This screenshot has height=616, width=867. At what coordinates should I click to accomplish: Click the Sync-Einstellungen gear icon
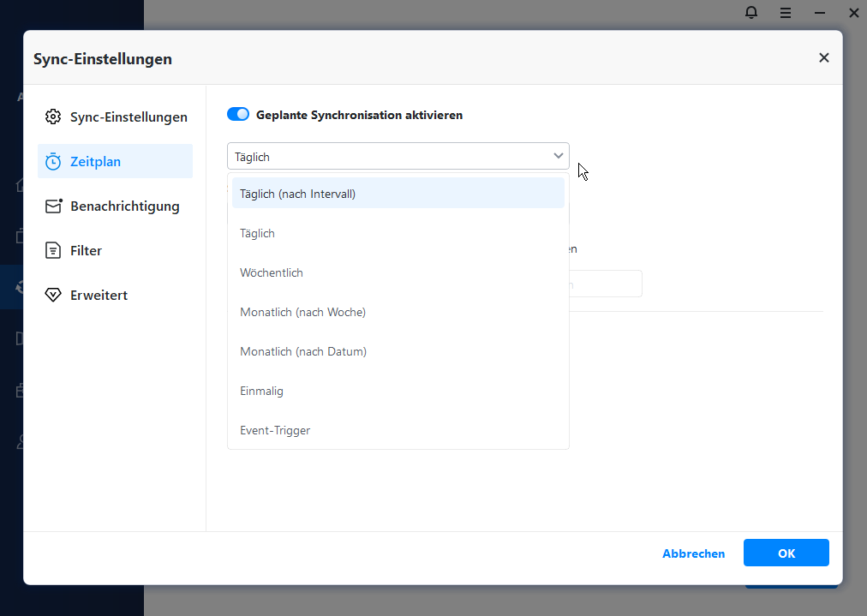coord(53,117)
